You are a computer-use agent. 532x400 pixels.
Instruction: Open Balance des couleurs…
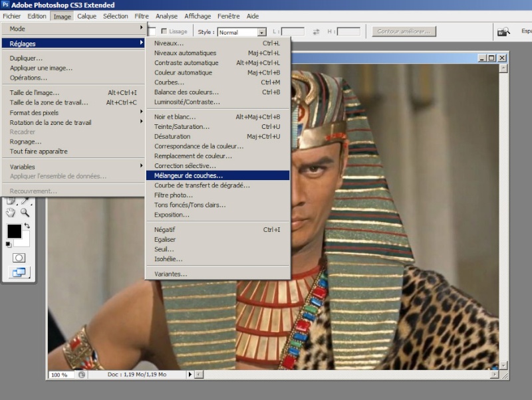coord(217,92)
